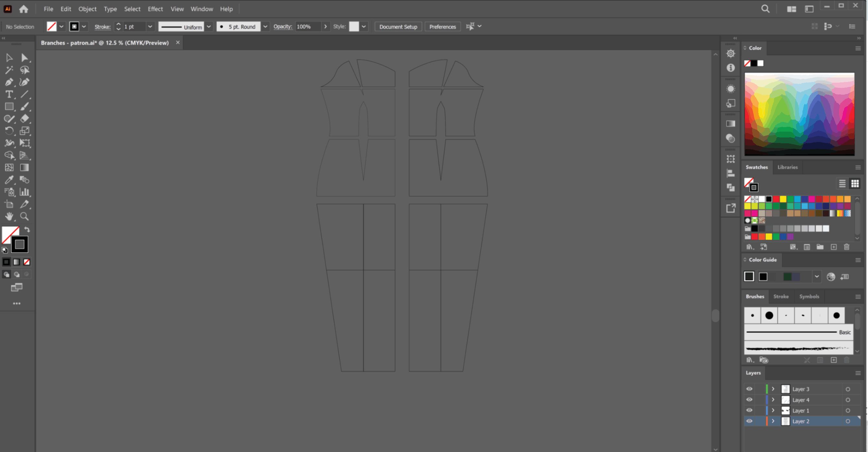The height and width of the screenshot is (452, 868).
Task: Select the Selection tool arrow
Action: tap(9, 58)
